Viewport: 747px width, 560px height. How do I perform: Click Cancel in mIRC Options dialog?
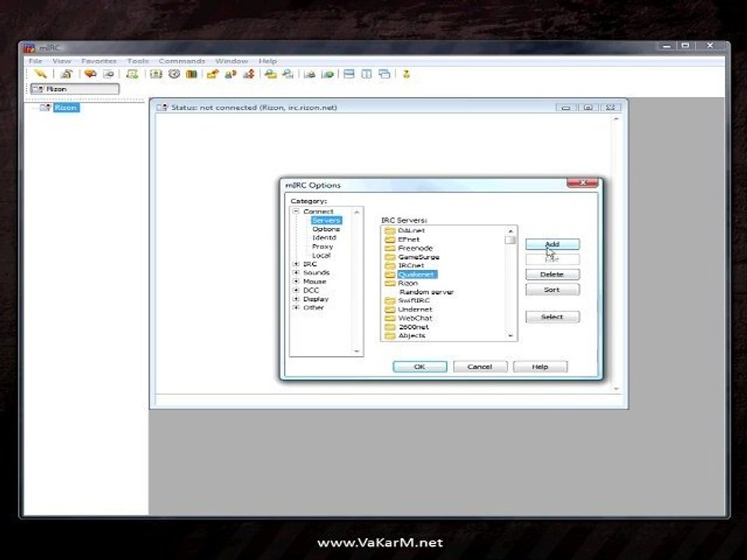point(480,366)
